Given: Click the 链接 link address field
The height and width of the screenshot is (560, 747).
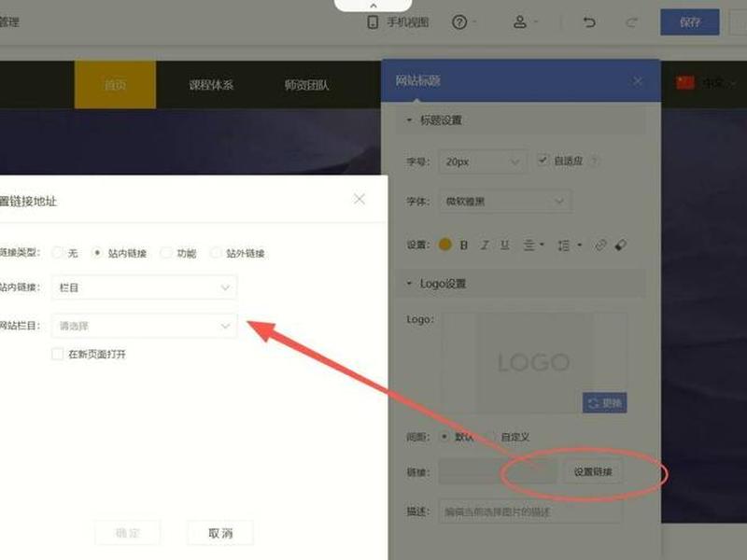Looking at the screenshot, I should pyautogui.click(x=498, y=471).
